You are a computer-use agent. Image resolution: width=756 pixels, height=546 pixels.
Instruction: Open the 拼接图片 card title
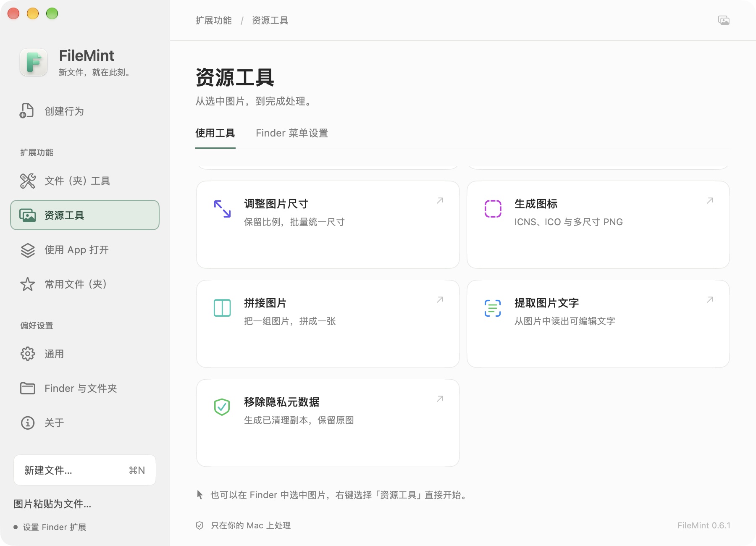pyautogui.click(x=265, y=303)
